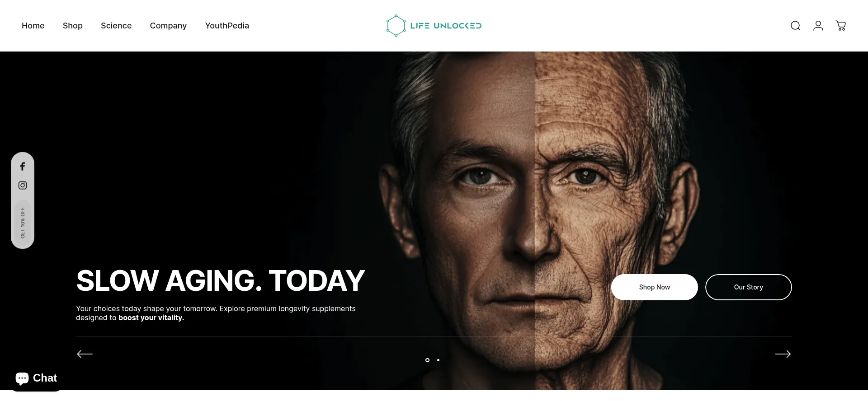
Task: Open the Instagram icon in sidebar
Action: (23, 185)
